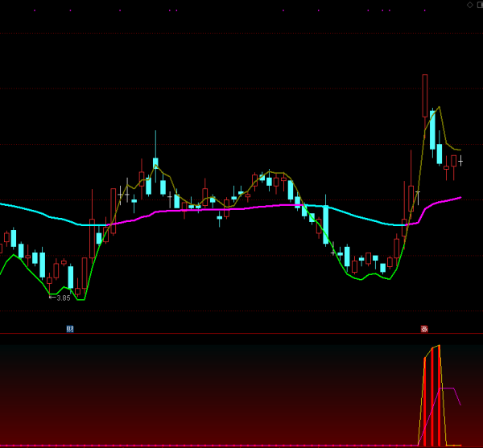Viewport: 483px width, 448px height.
Task: Select the tallest red hollow candlestick at the peak
Action: (x=424, y=95)
